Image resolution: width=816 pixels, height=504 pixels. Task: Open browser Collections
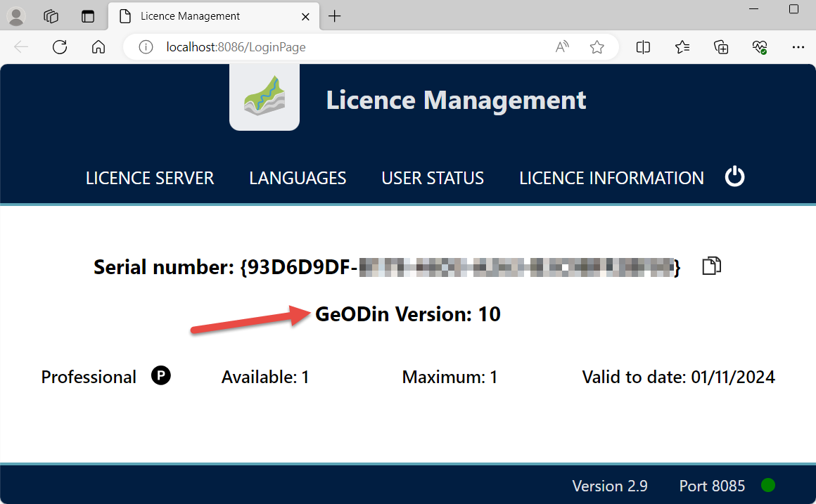coord(721,47)
